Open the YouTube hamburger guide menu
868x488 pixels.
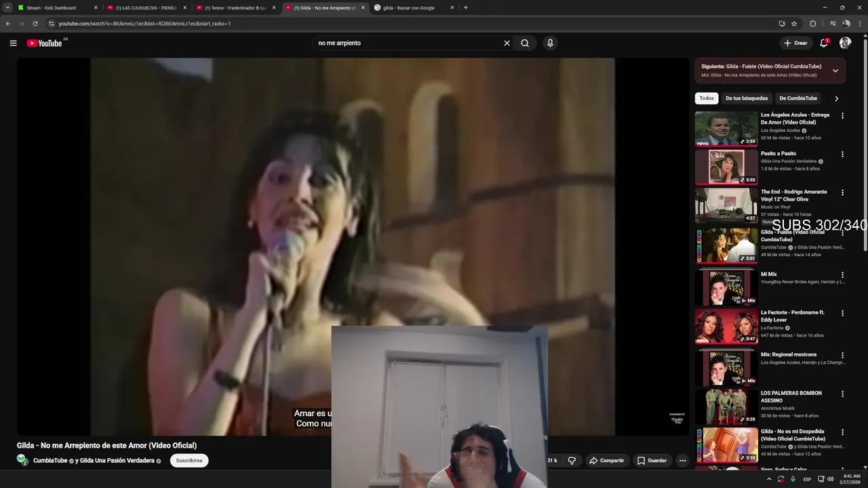tap(13, 43)
